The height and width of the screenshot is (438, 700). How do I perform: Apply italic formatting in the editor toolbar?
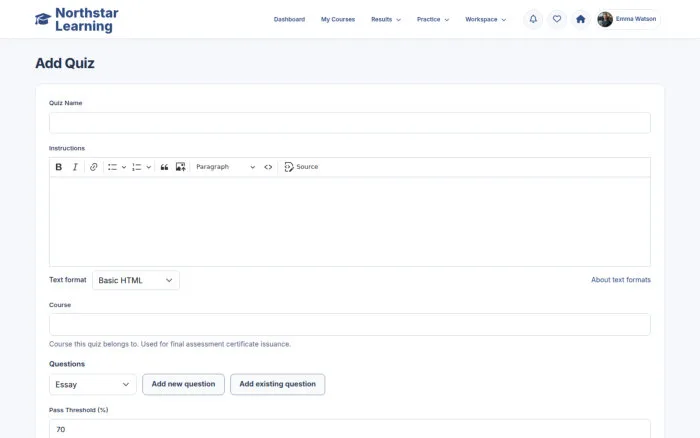click(x=75, y=167)
